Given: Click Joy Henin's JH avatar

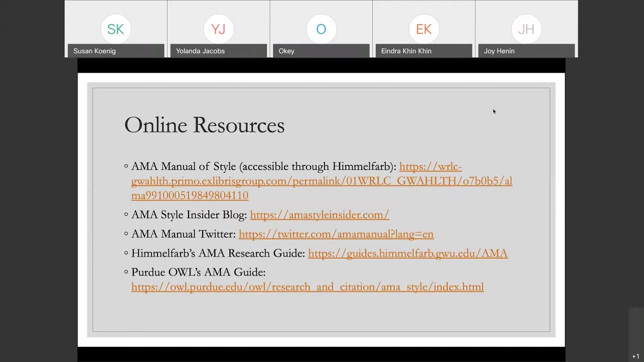Looking at the screenshot, I should click(526, 29).
